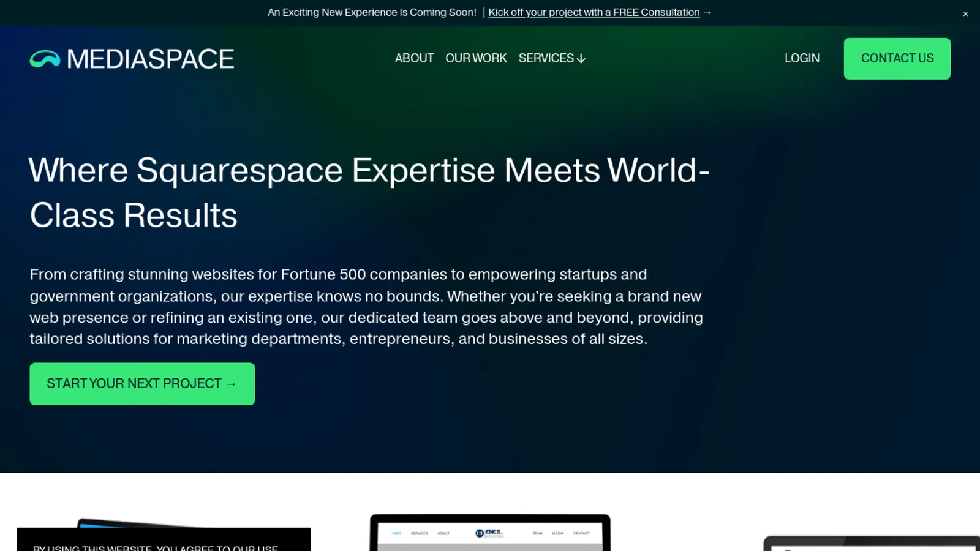Viewport: 980px width, 551px height.
Task: Click Start Your Next Project button
Action: click(x=142, y=384)
